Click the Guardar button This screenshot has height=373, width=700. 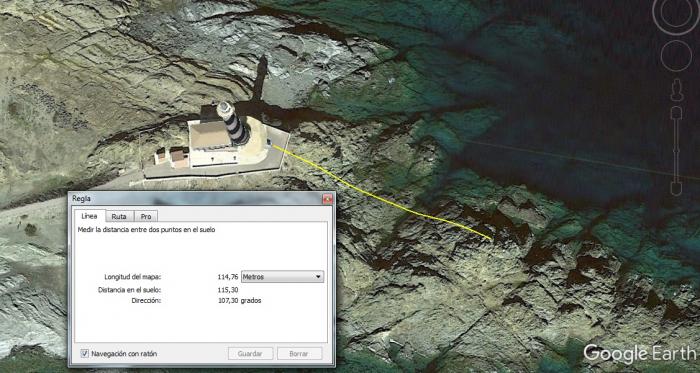click(250, 353)
